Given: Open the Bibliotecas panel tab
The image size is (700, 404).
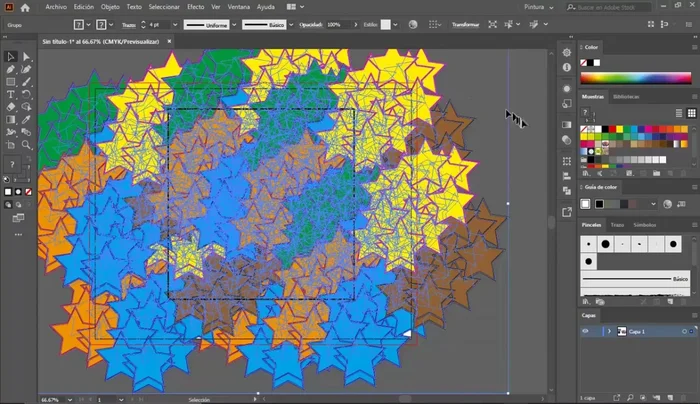Looking at the screenshot, I should click(x=626, y=97).
